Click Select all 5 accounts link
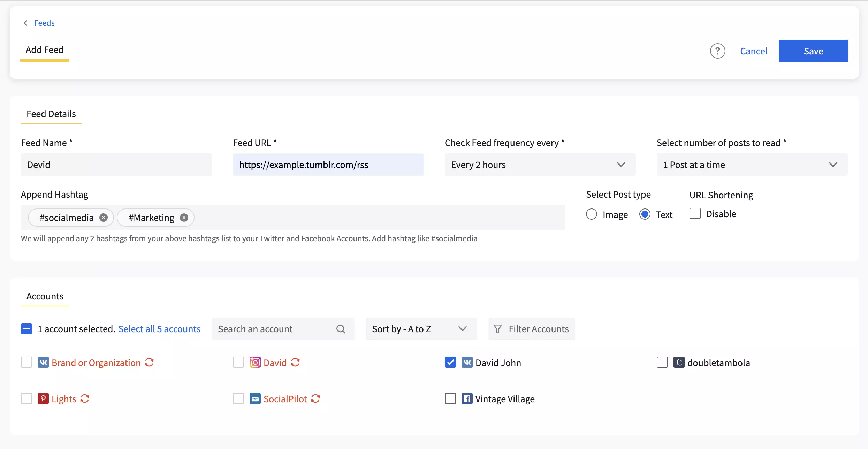Screen dimensions: 868x449 click(159, 329)
